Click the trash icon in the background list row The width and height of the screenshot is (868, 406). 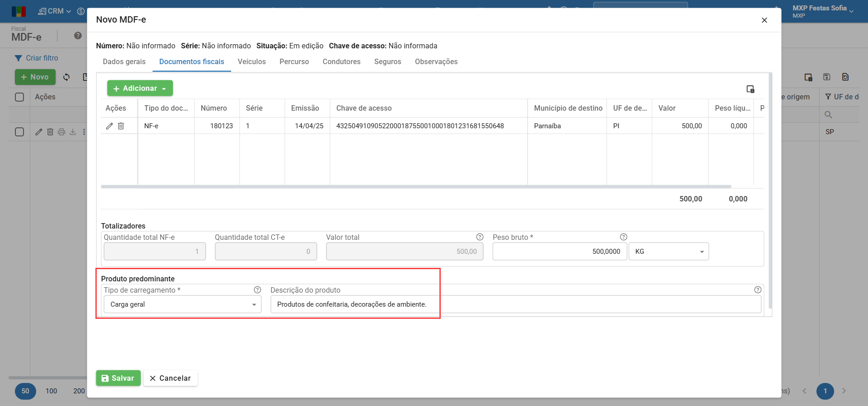point(50,132)
